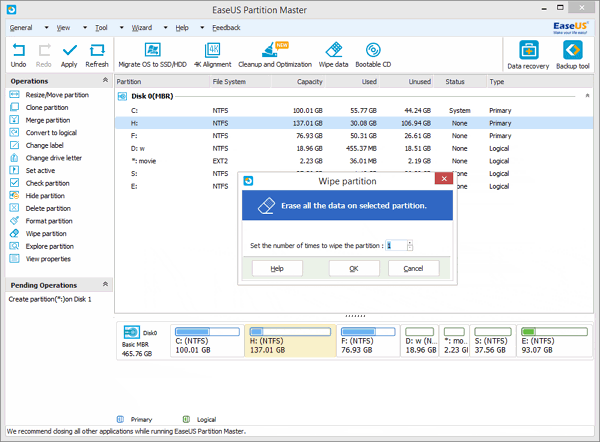The height and width of the screenshot is (442, 600).
Task: Run Check partition
Action: (47, 183)
